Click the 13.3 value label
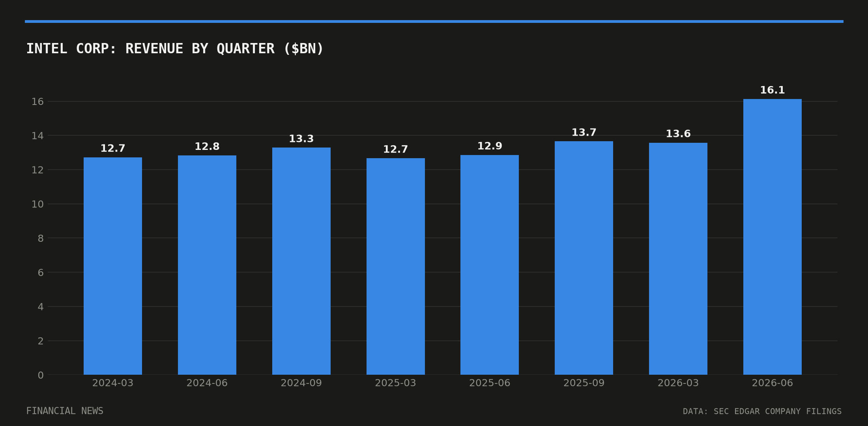 301,139
